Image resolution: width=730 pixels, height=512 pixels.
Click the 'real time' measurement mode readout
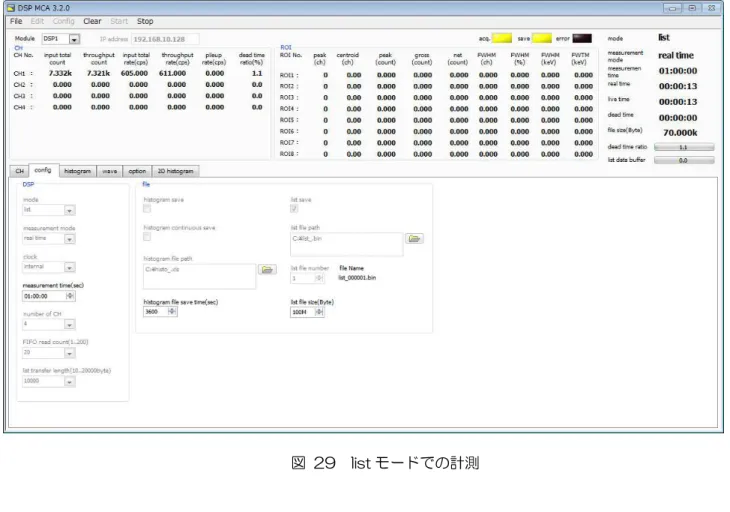point(676,55)
